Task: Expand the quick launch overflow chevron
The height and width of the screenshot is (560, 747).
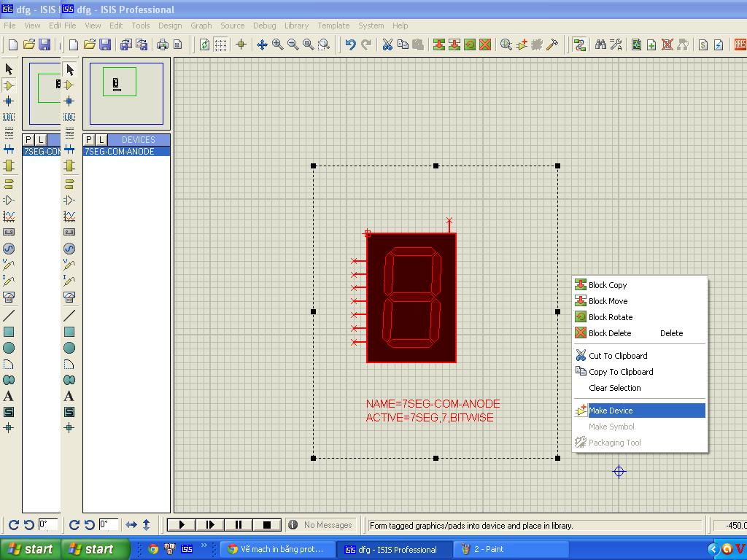Action: [204, 546]
